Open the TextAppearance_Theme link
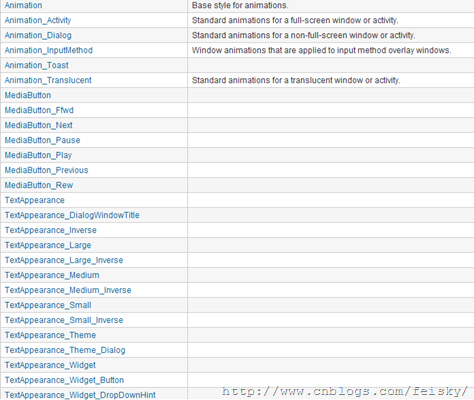Screen dimensions: 474x400 50,335
